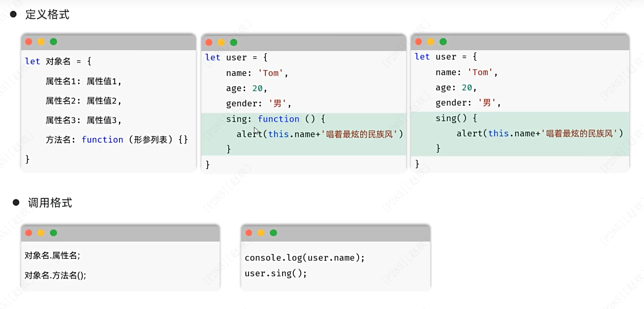
Task: Click red dot on sing function window
Action: (209, 42)
